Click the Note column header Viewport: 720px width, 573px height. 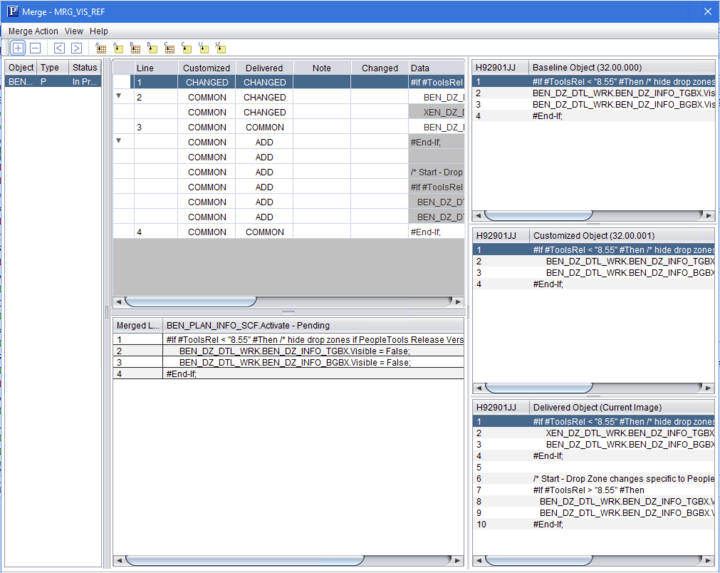click(x=322, y=68)
